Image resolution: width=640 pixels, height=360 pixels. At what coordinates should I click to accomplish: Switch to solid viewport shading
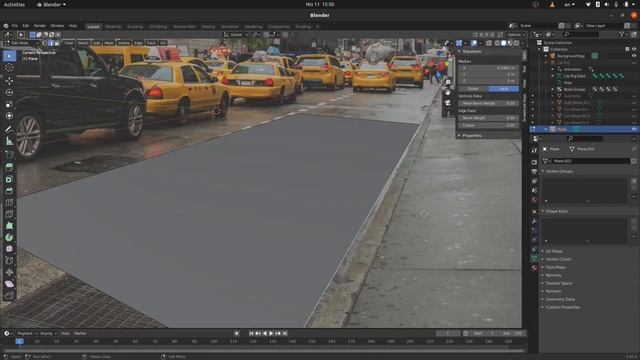pos(504,43)
